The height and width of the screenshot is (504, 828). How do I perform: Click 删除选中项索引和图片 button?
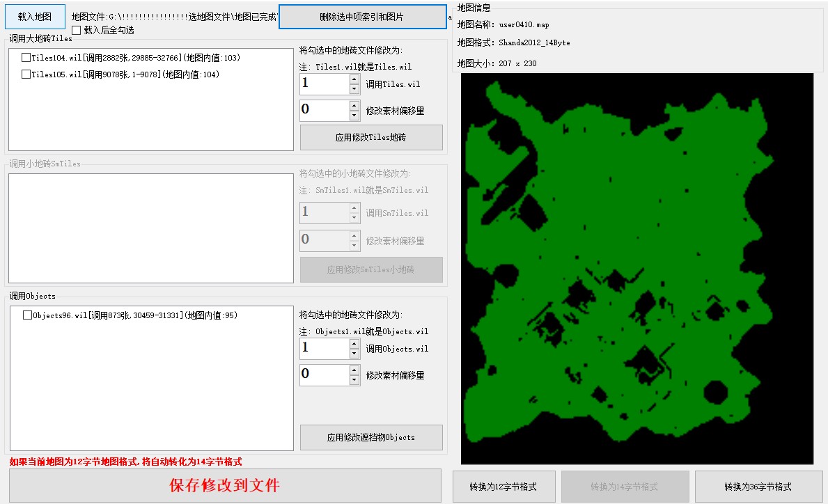coord(362,17)
